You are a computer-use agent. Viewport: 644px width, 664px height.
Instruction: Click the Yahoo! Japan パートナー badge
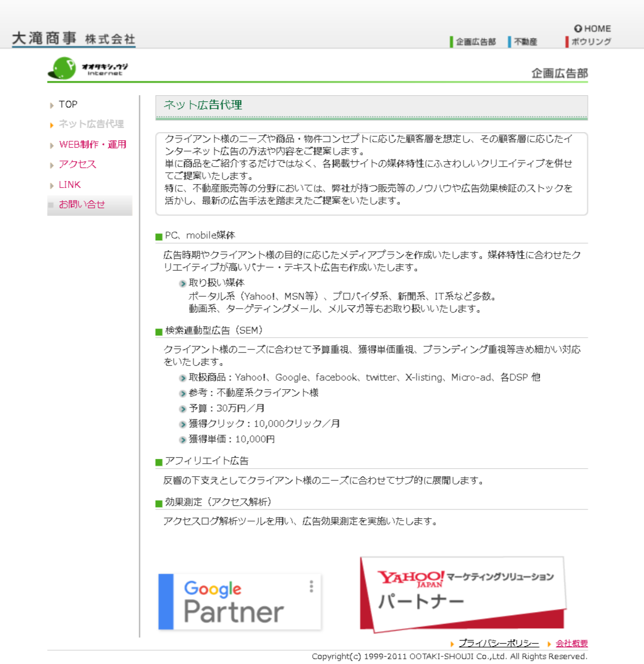coord(463,595)
